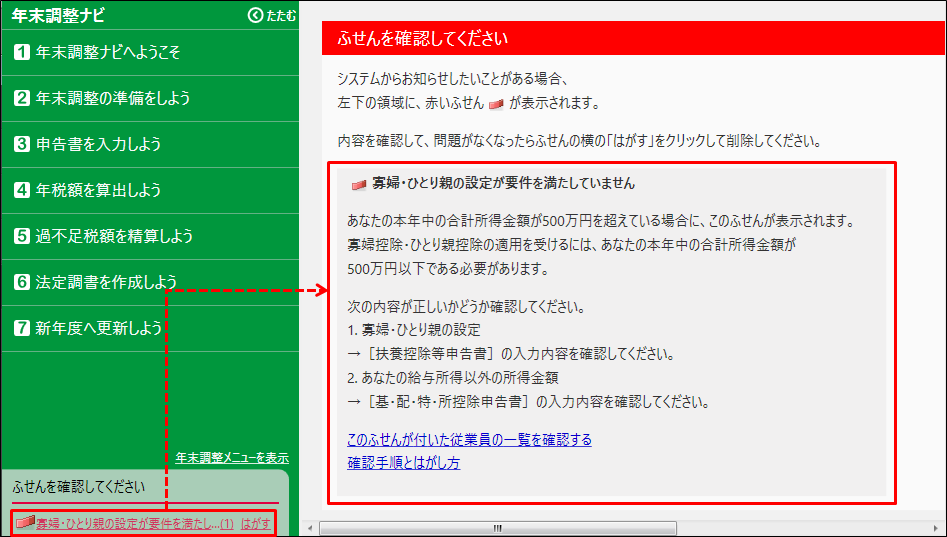Open 確認手順とはがし方 help link
This screenshot has width=947, height=537.
point(403,463)
